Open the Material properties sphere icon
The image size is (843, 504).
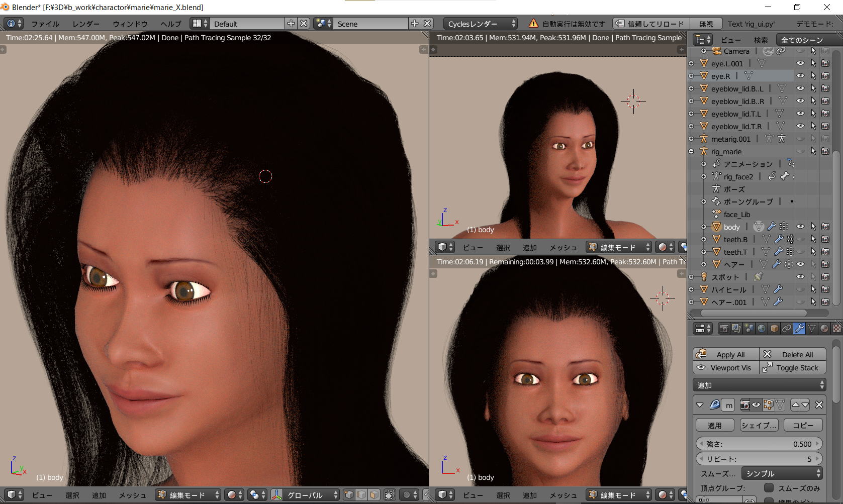point(824,329)
